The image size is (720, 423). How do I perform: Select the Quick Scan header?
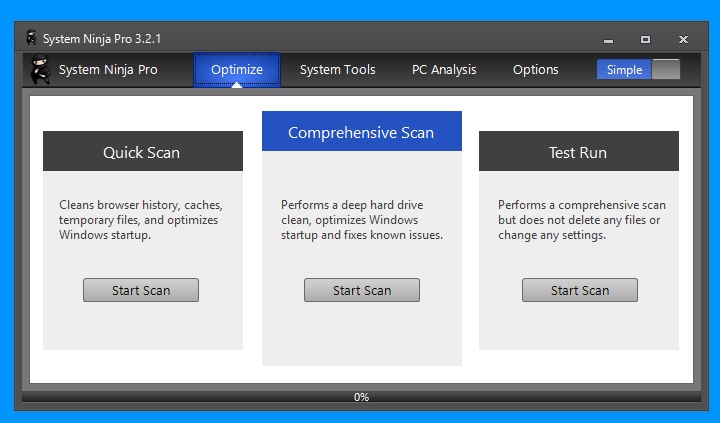[x=143, y=151]
